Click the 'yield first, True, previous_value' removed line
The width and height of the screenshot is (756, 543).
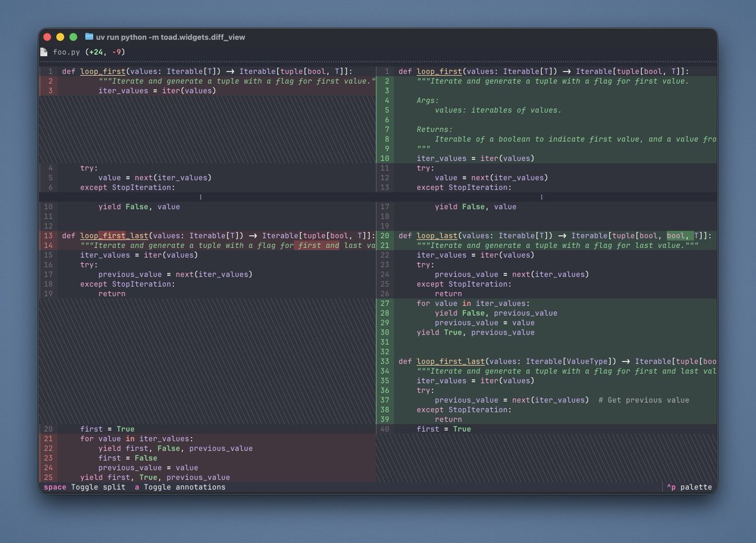coord(155,477)
